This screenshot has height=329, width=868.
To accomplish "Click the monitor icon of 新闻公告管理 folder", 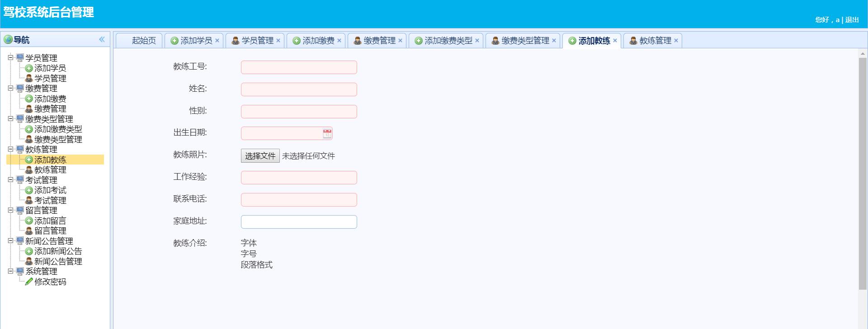I will (20, 241).
